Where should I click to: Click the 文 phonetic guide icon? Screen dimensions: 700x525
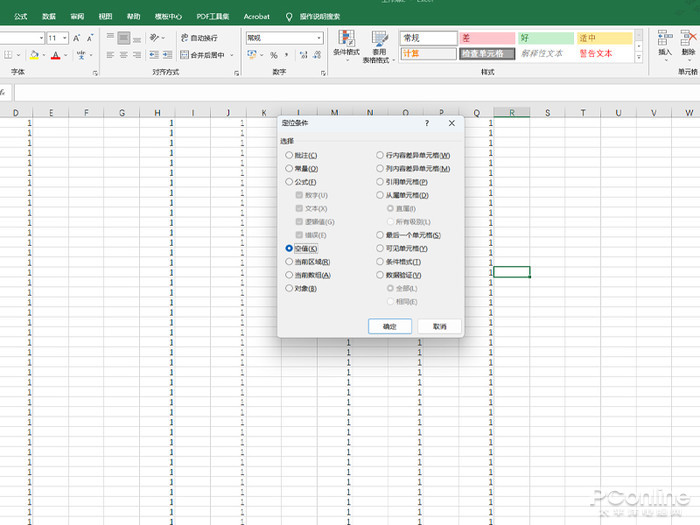click(x=81, y=55)
